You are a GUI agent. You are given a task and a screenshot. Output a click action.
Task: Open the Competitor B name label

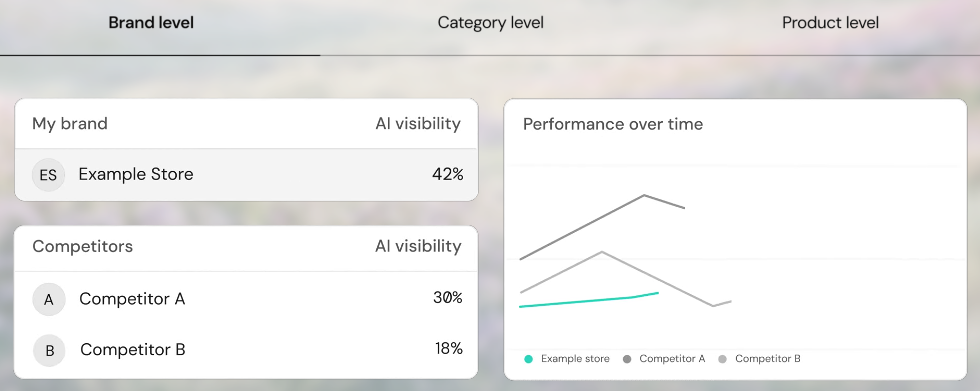(133, 349)
